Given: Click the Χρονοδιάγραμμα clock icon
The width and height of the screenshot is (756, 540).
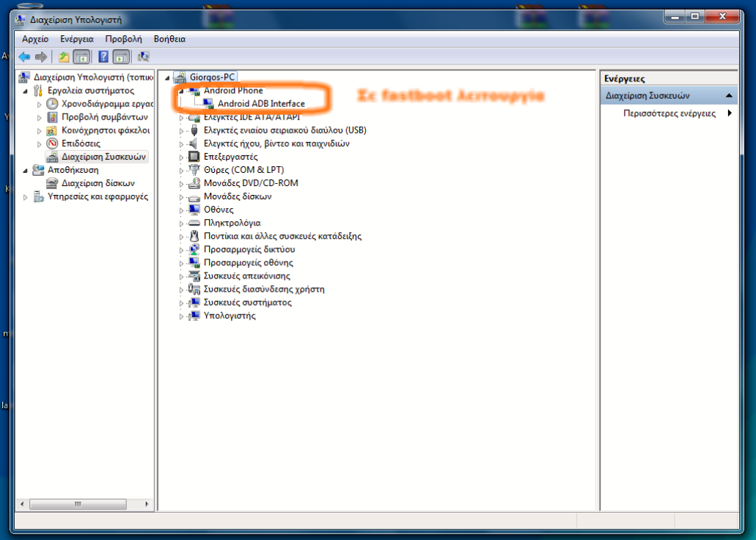Looking at the screenshot, I should coord(52,103).
